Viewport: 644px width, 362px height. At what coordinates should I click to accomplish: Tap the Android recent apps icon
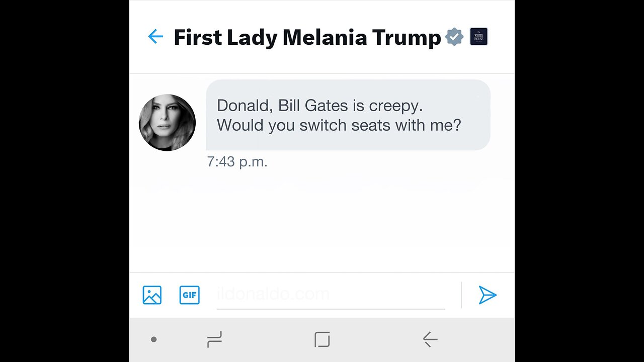pos(215,340)
